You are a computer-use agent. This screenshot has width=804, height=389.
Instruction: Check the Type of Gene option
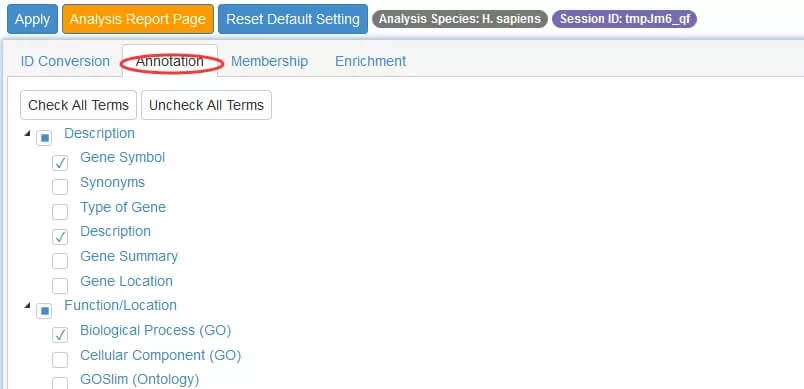tap(60, 212)
